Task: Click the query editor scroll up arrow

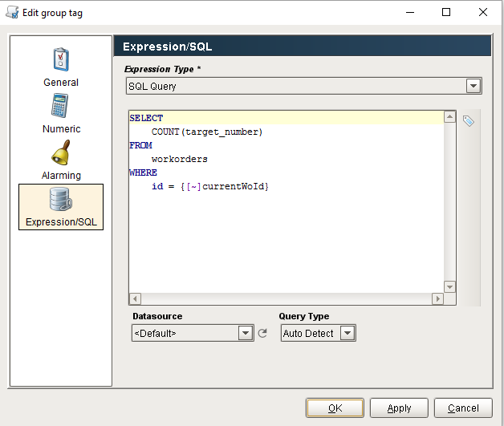Action: (449, 116)
